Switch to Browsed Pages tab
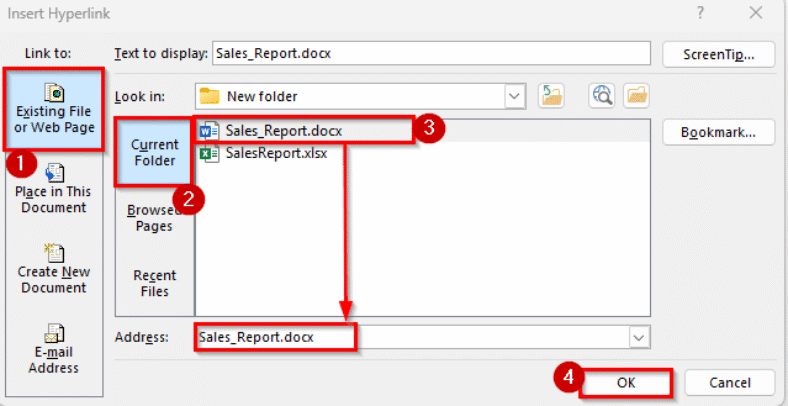788x406 pixels. (x=154, y=218)
